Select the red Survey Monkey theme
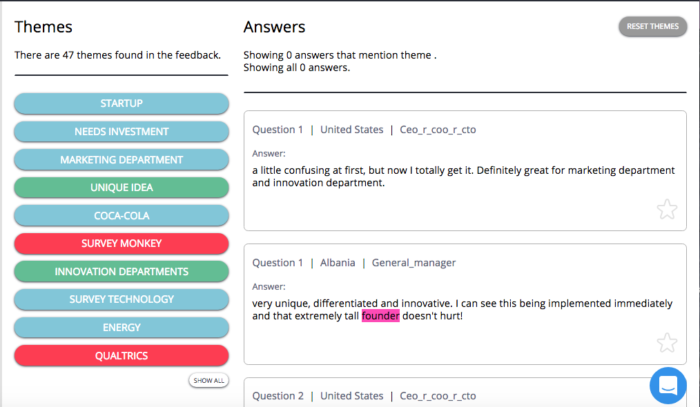Image resolution: width=700 pixels, height=407 pixels. pyautogui.click(x=121, y=243)
